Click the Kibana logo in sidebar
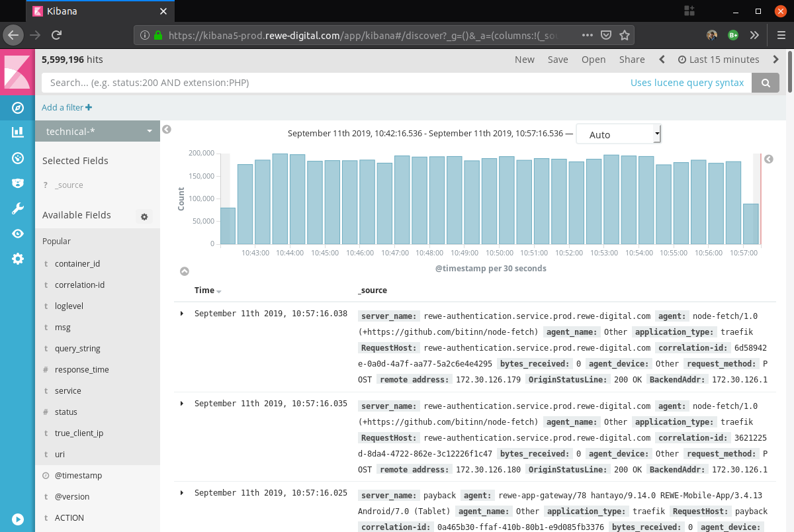794x532 pixels. click(x=17, y=71)
